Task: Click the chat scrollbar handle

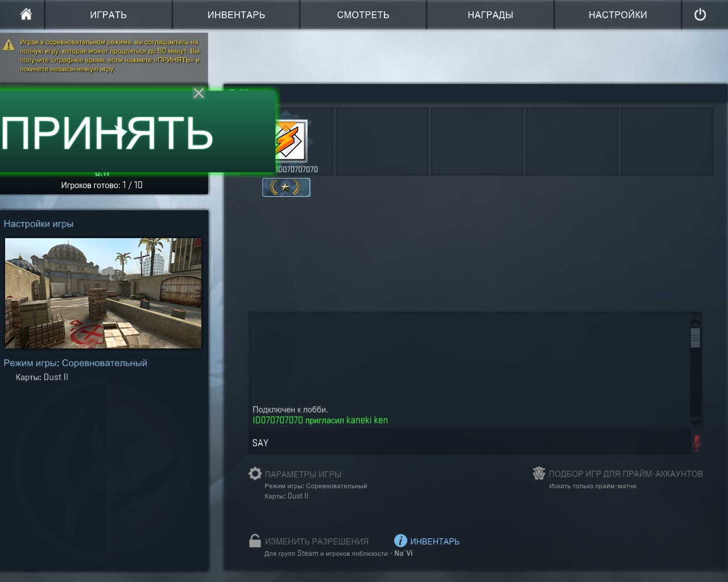Action: 695,338
